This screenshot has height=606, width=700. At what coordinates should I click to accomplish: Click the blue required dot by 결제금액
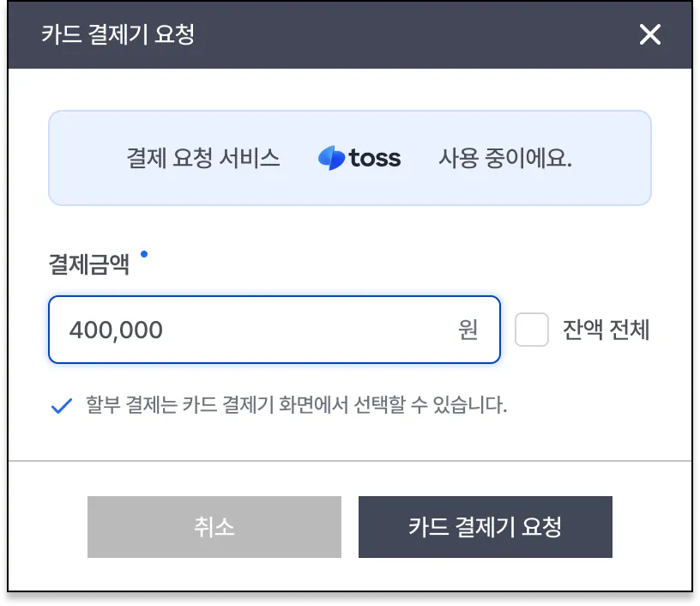pyautogui.click(x=143, y=254)
